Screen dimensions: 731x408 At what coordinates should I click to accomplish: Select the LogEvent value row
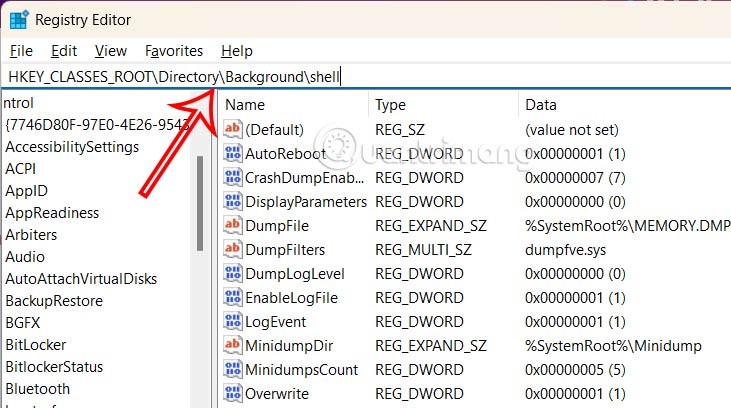(276, 321)
